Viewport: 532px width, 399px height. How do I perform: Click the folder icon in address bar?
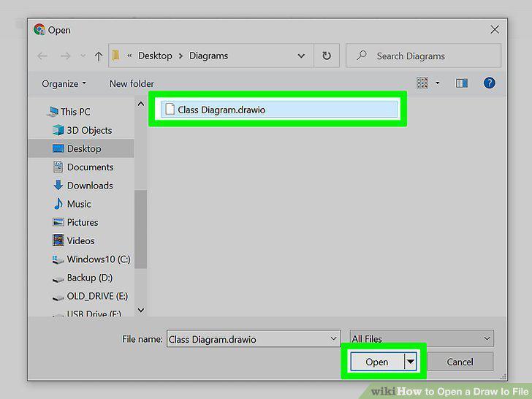pos(116,56)
